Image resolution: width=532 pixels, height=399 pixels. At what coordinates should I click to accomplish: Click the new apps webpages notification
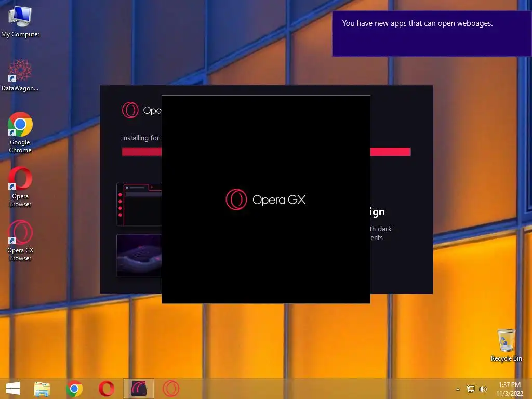(x=432, y=34)
